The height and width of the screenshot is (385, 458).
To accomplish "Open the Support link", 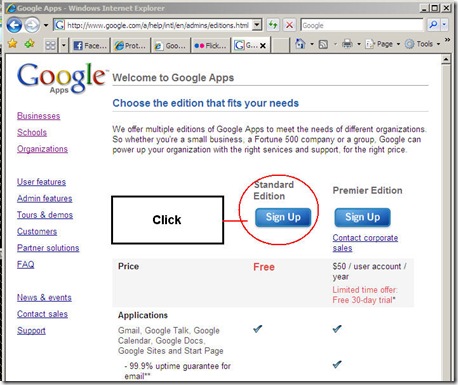I will [x=31, y=330].
